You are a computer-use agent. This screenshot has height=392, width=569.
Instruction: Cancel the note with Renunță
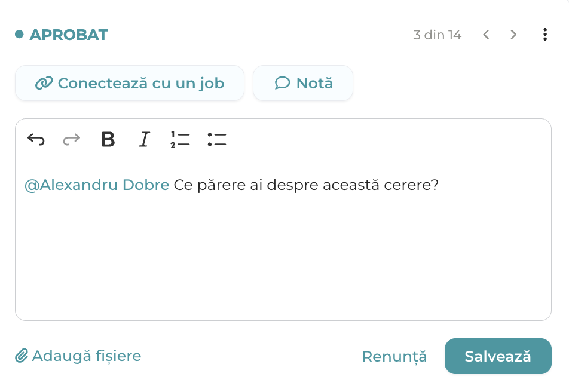pos(394,356)
